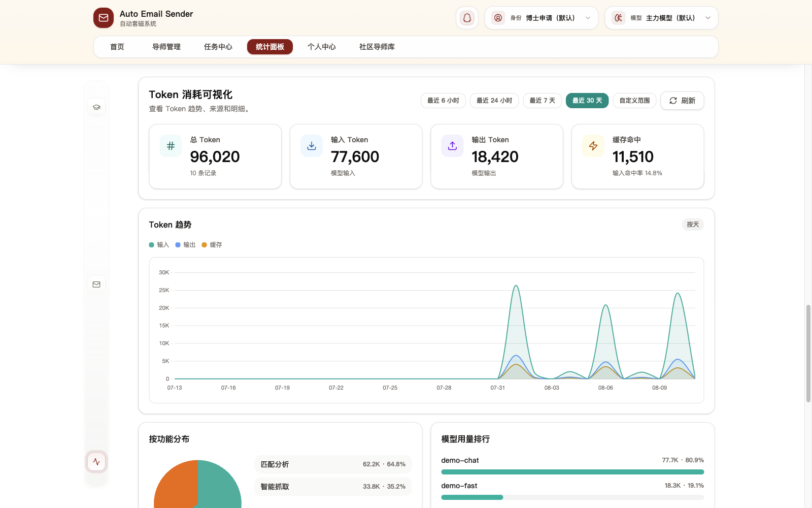This screenshot has width=812, height=508.
Task: Click the identity user avatar icon
Action: [498, 18]
